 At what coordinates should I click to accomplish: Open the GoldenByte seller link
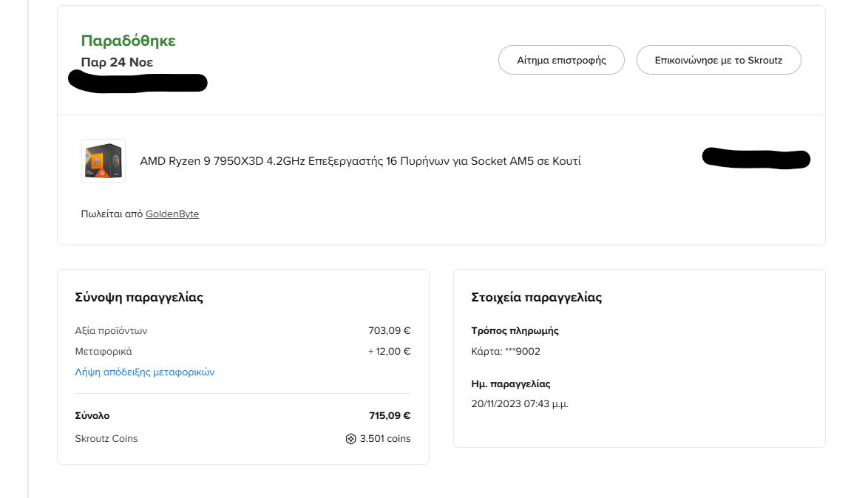coord(172,214)
